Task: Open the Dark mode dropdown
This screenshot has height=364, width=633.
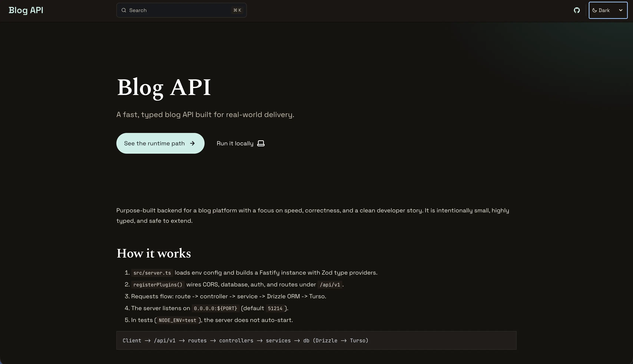Action: 608,10
